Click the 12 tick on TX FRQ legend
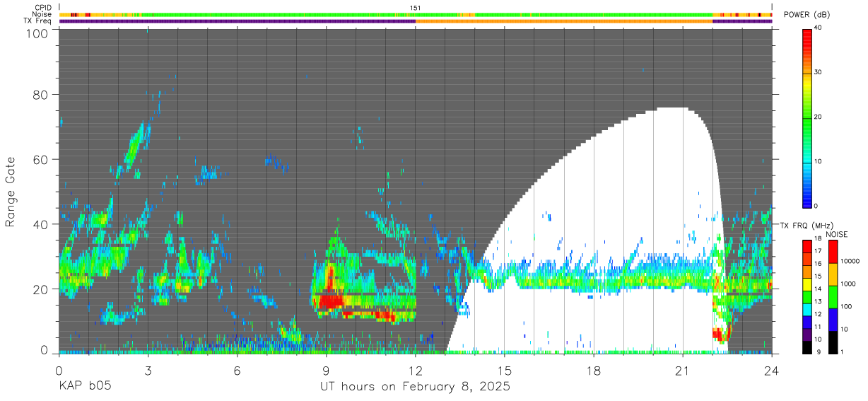 point(817,315)
